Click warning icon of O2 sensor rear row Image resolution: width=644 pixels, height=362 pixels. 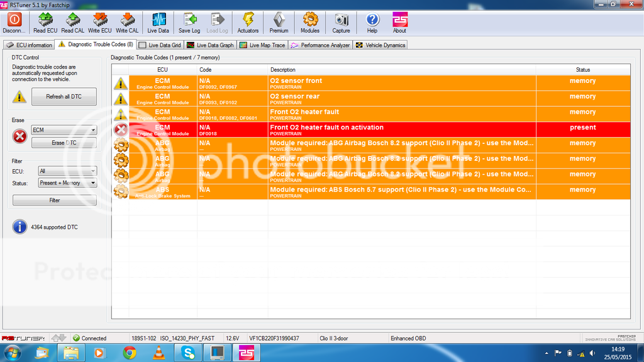[121, 99]
